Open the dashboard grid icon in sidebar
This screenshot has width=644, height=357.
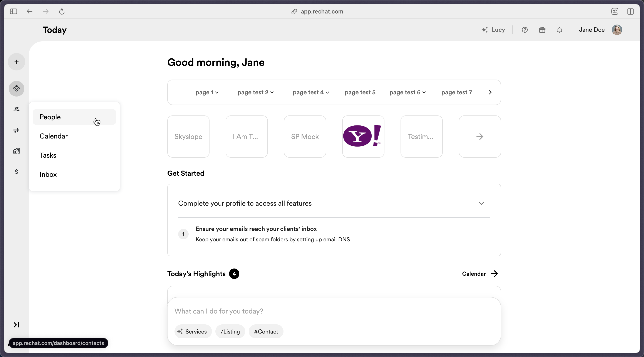(16, 88)
